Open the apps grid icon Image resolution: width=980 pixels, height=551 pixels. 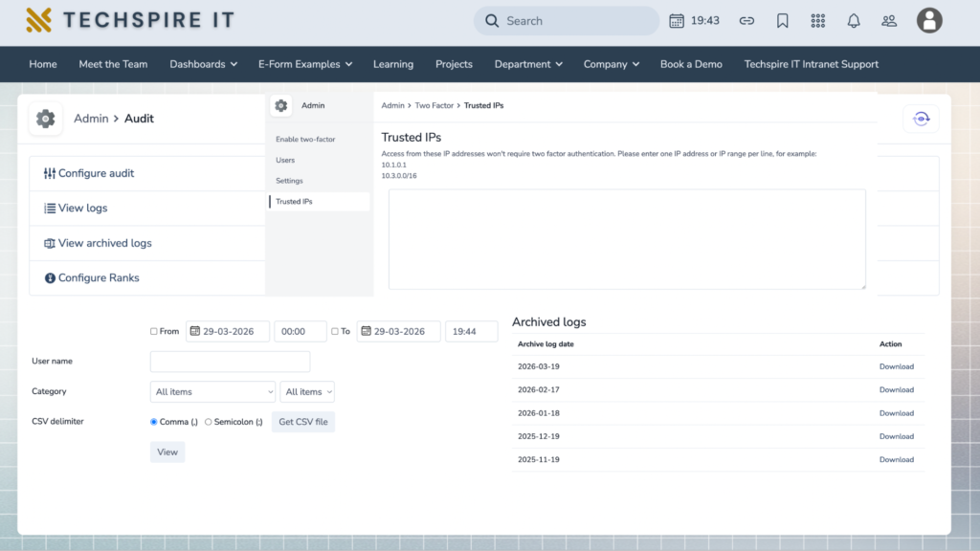(x=817, y=21)
